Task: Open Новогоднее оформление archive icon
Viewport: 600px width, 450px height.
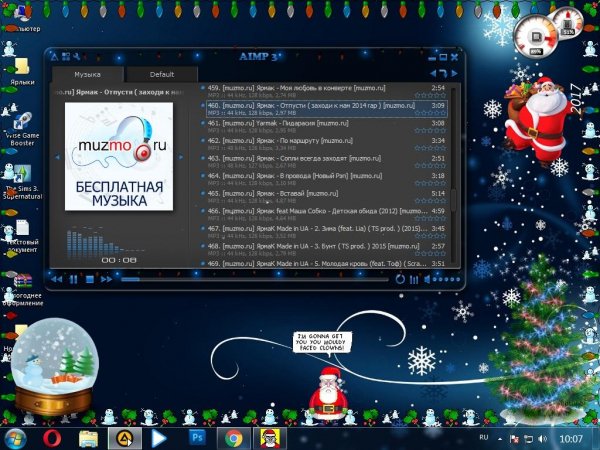Action: 22,289
